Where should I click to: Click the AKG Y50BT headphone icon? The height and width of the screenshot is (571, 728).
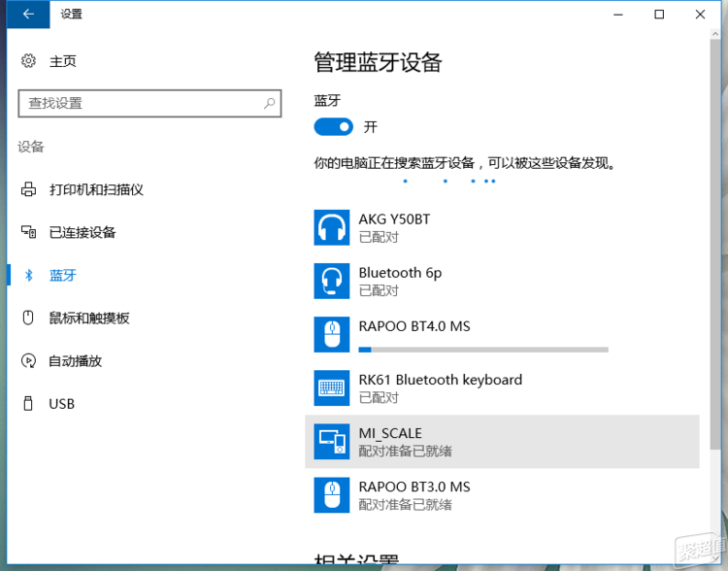pyautogui.click(x=332, y=227)
